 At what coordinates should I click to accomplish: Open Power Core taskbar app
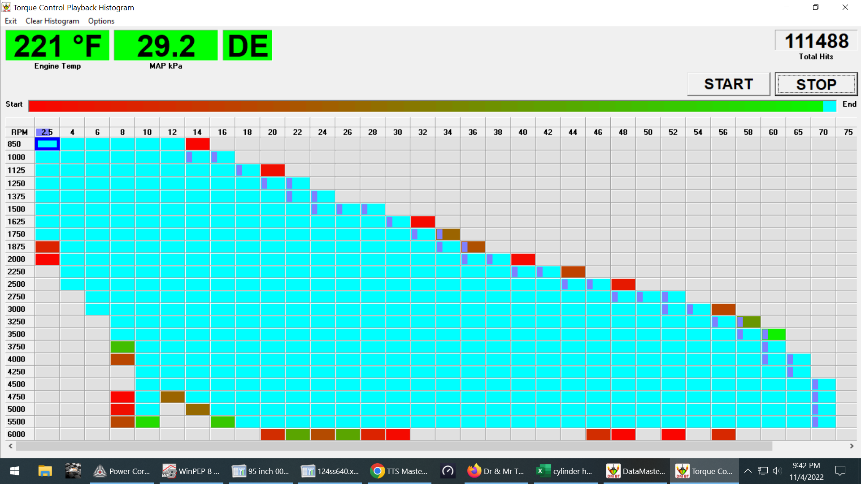pyautogui.click(x=122, y=471)
